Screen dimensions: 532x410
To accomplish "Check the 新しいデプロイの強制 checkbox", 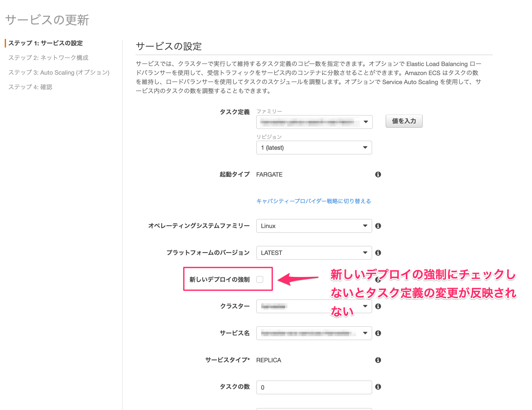I will coord(260,279).
